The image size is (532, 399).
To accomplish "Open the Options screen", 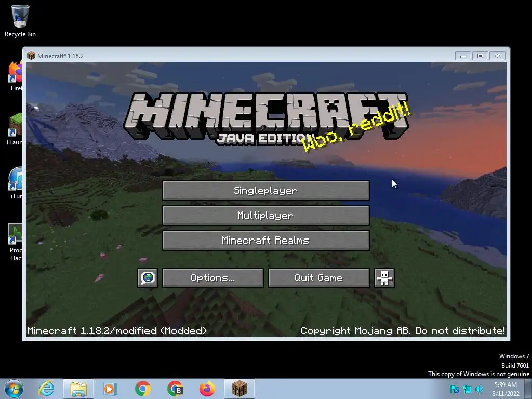I will (x=212, y=278).
